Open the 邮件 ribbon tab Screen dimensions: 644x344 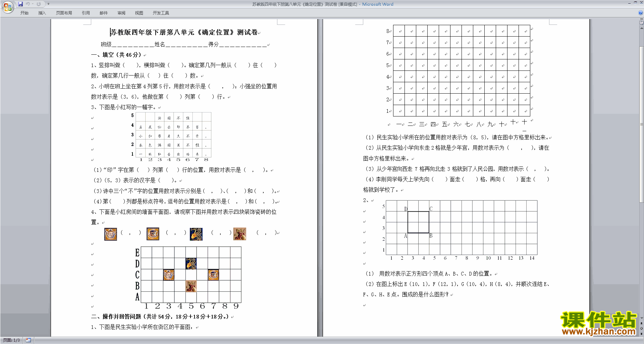[104, 13]
